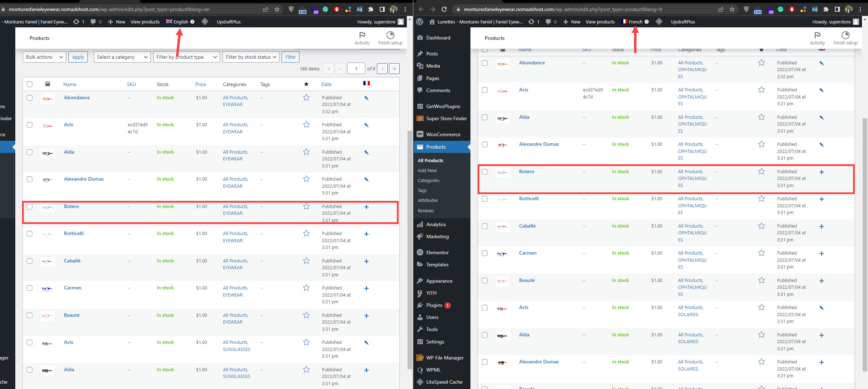Click the featured star for Carmen in left panel
Image resolution: width=868 pixels, height=389 pixels.
coord(306,288)
